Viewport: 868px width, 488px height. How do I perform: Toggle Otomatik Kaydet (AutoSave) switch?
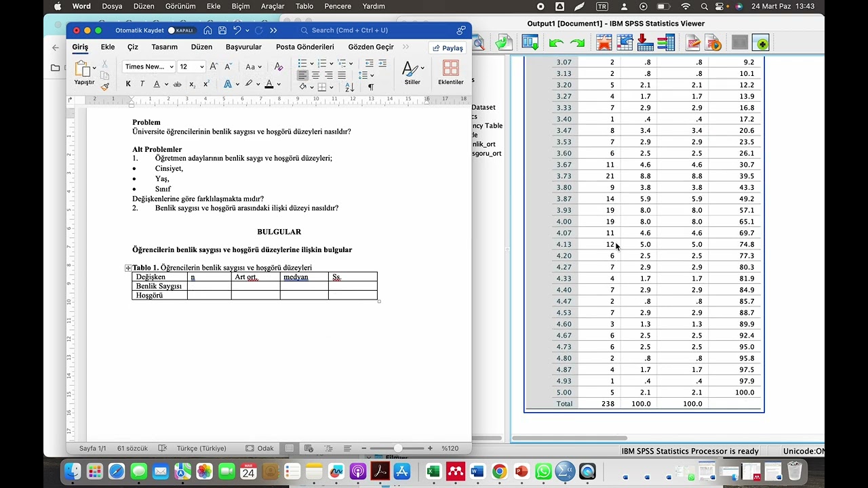[182, 30]
